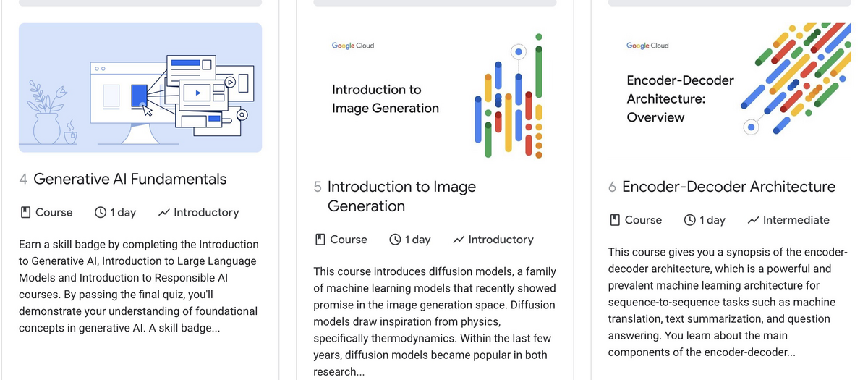The width and height of the screenshot is (868, 380).
Task: Open the Generative AI Fundamentals course title
Action: pos(130,179)
